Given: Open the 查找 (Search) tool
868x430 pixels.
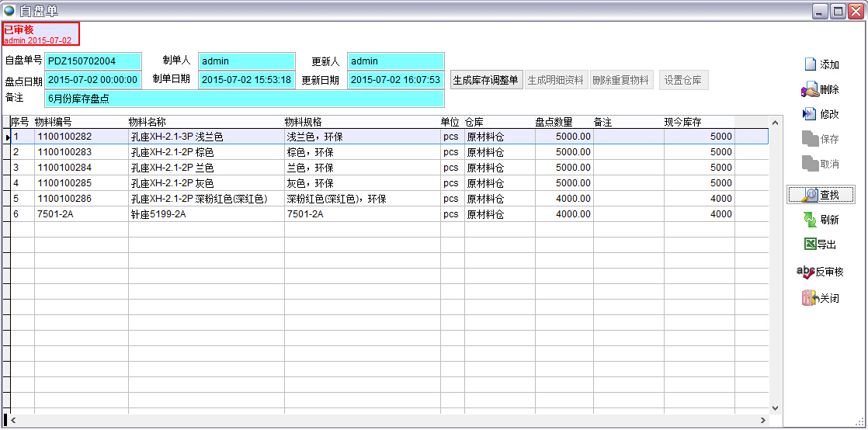Looking at the screenshot, I should pos(821,195).
